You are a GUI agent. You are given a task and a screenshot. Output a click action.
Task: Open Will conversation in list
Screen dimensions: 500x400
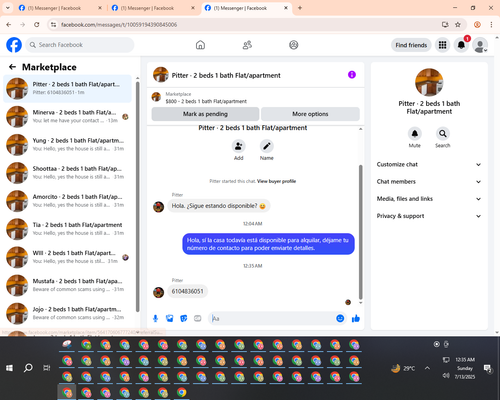click(x=67, y=257)
